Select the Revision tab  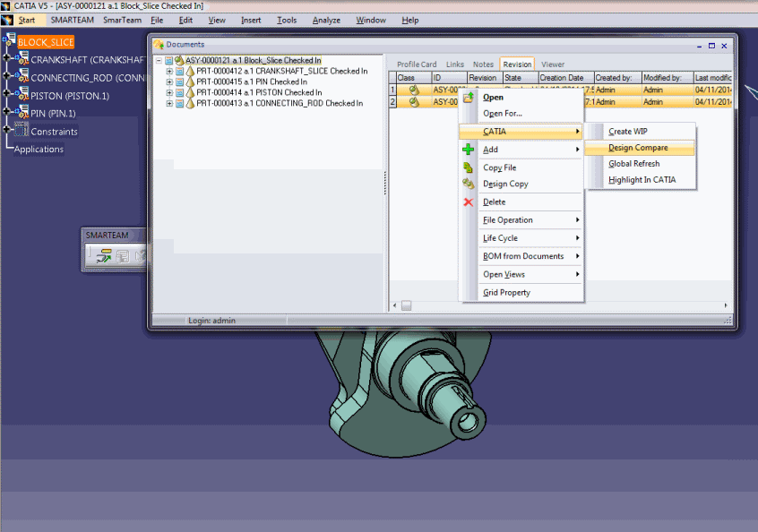517,64
